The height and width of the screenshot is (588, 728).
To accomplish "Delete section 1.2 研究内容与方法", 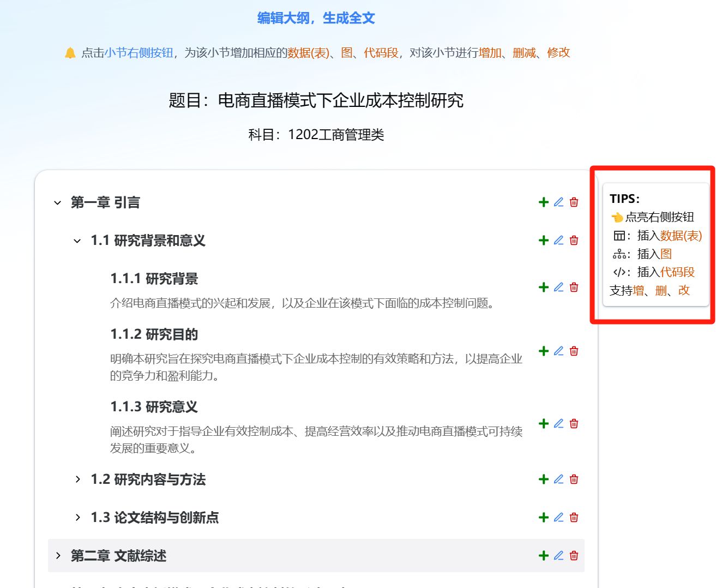I will [x=574, y=479].
